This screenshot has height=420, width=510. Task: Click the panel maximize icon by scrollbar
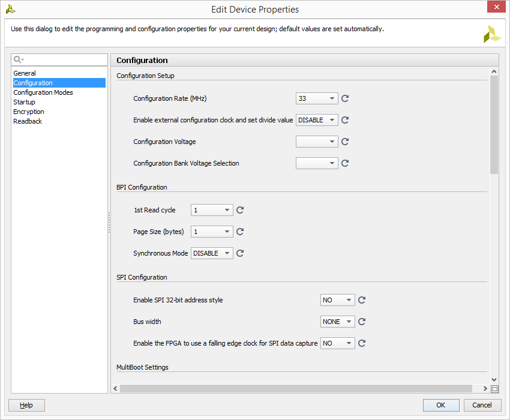[494, 389]
